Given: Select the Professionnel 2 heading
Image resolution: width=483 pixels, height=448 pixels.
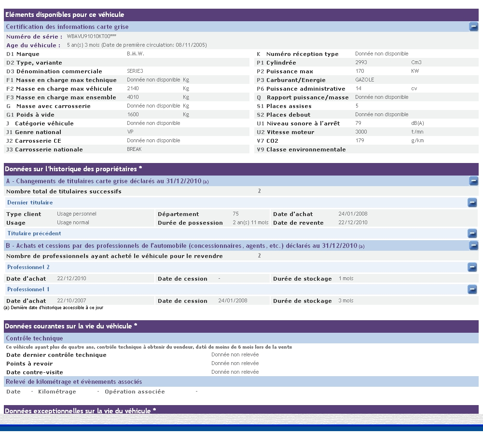Looking at the screenshot, I should click(28, 267).
